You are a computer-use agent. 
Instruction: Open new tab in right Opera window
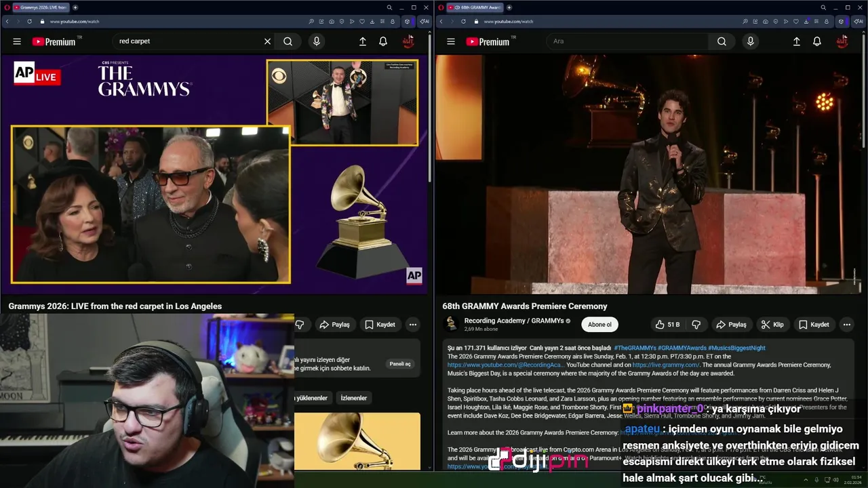(x=509, y=7)
